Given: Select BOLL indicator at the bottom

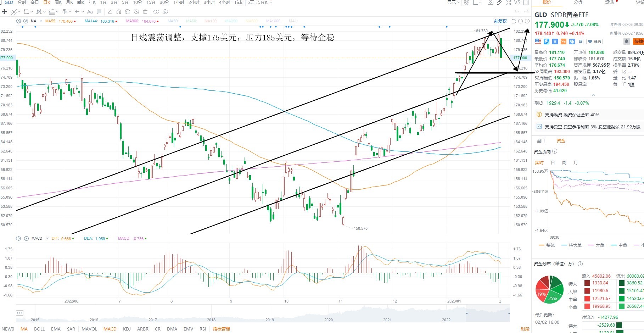Looking at the screenshot, I should (39, 329).
